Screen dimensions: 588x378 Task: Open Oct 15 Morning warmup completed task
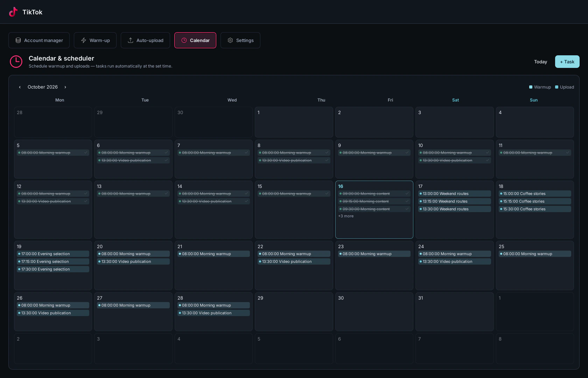pos(294,194)
